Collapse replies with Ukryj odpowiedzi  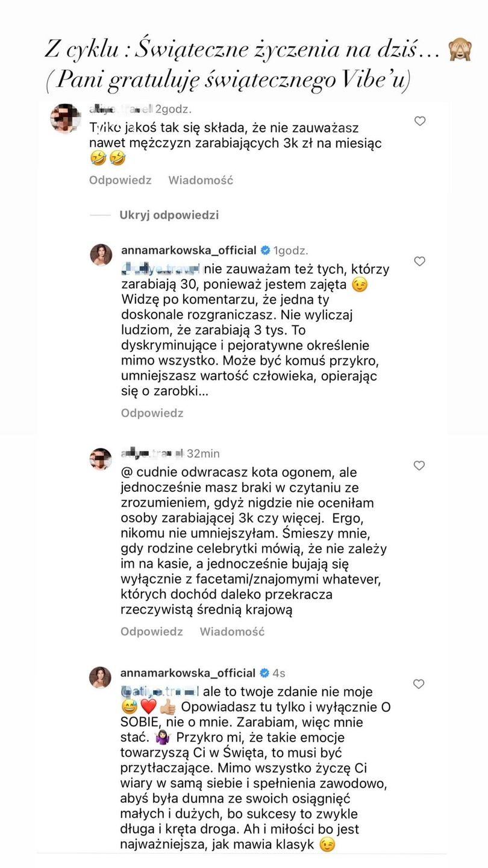coord(169,215)
